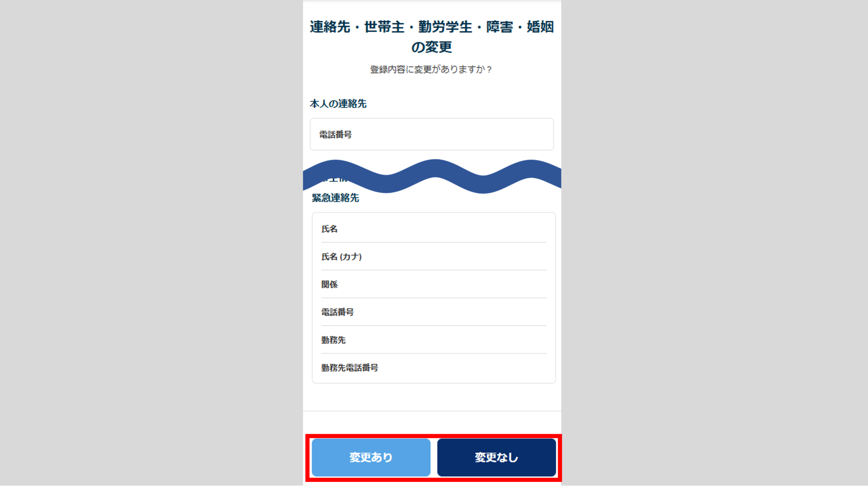Image resolution: width=868 pixels, height=488 pixels.
Task: Click the divider line above the buttons
Action: tap(432, 411)
